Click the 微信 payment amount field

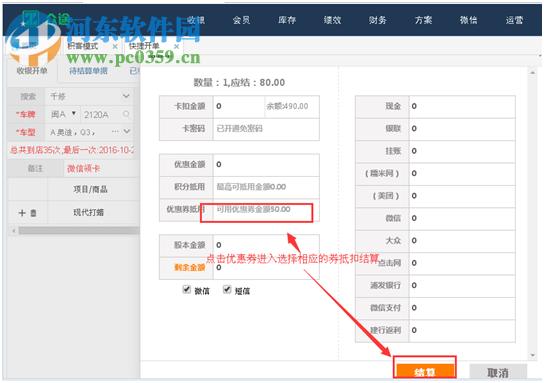tap(462, 218)
